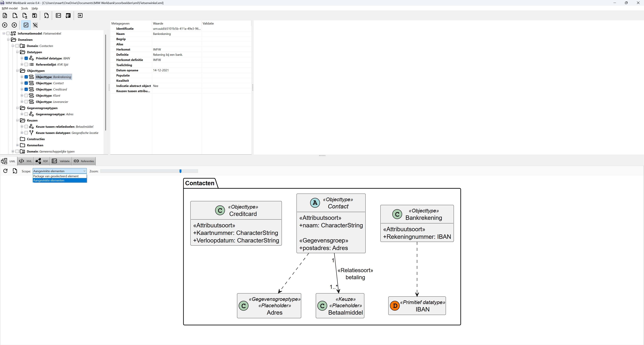Open the Tools menu
644x345 pixels.
point(24,8)
